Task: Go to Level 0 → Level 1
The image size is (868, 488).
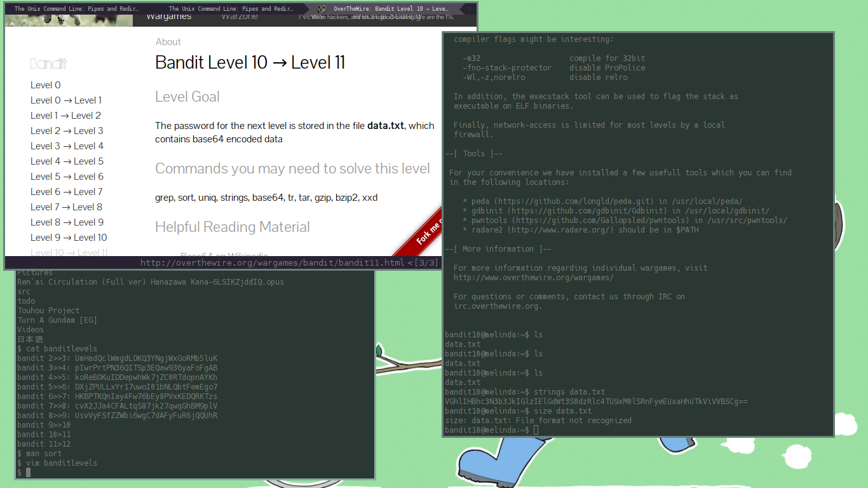Action: (x=66, y=100)
